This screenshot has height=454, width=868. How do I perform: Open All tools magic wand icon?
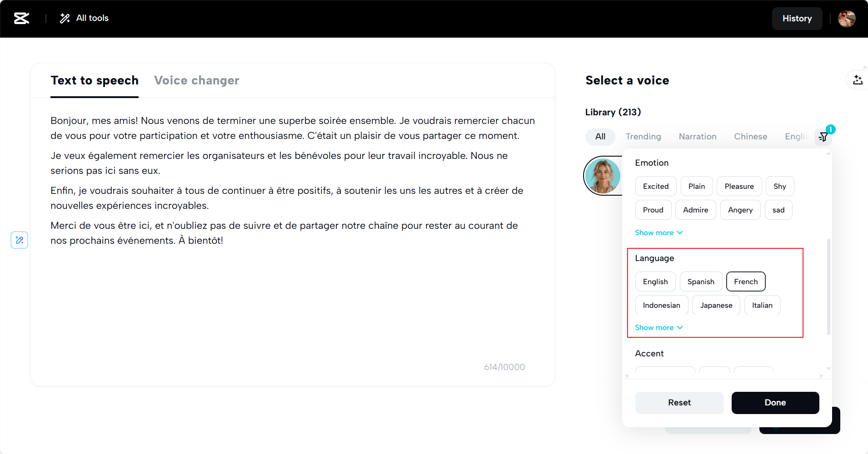pyautogui.click(x=65, y=18)
